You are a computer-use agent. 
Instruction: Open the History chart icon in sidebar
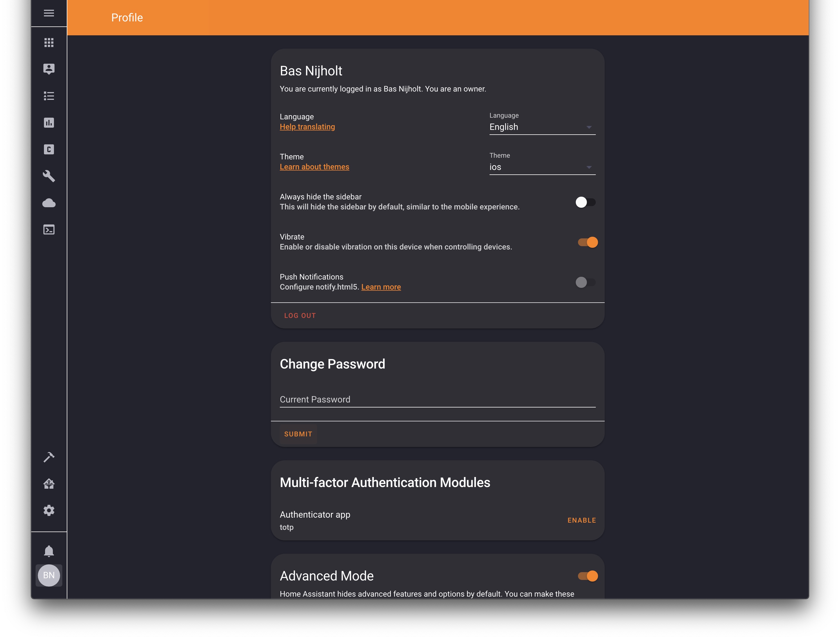49,123
